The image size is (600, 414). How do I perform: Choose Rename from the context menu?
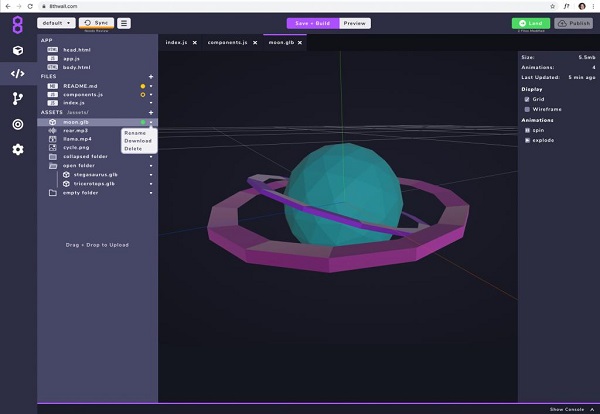pos(135,133)
